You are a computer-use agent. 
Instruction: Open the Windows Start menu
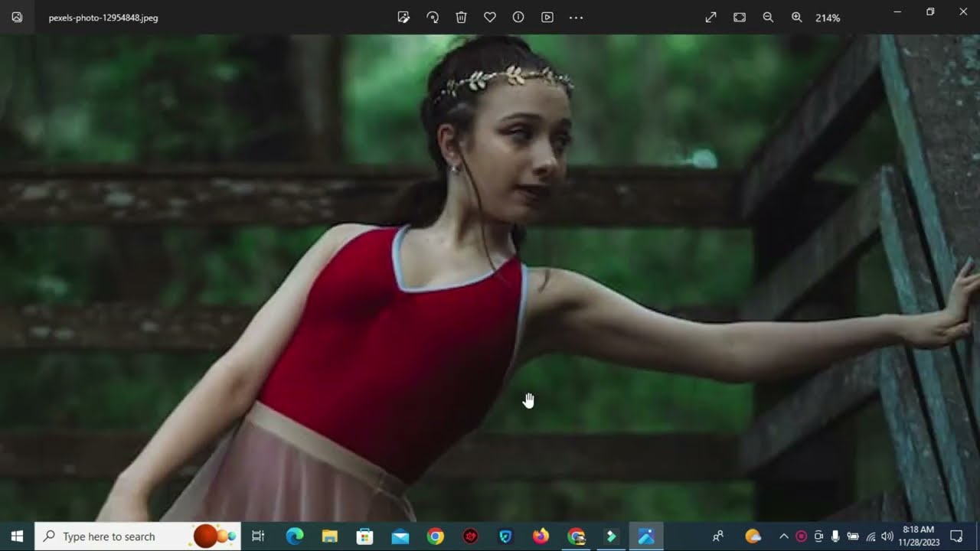coord(17,536)
